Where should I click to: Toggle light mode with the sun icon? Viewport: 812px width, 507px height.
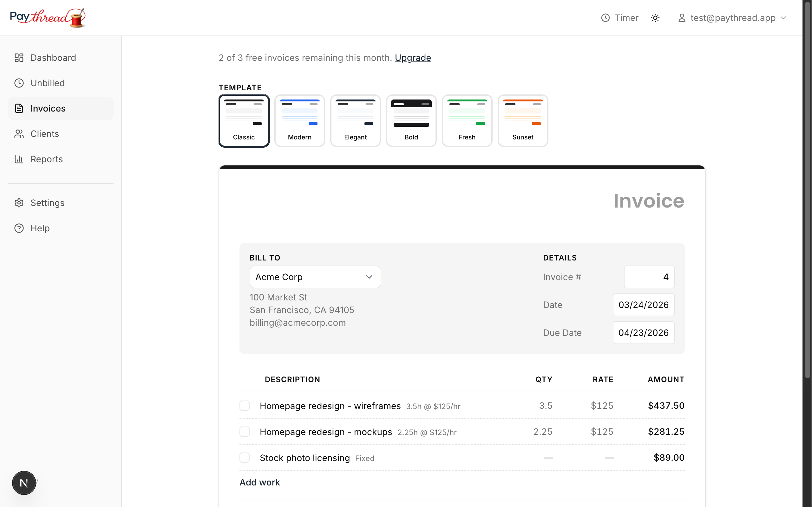tap(655, 18)
